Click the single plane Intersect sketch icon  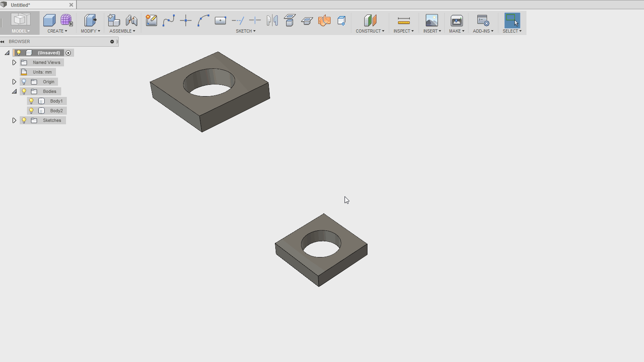[307, 21]
